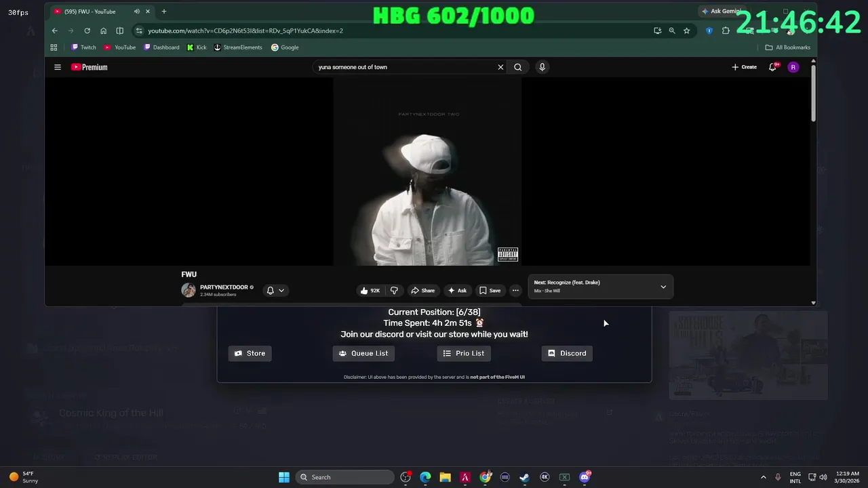This screenshot has width=868, height=488.
Task: Dislike the FWU video
Action: coord(394,290)
